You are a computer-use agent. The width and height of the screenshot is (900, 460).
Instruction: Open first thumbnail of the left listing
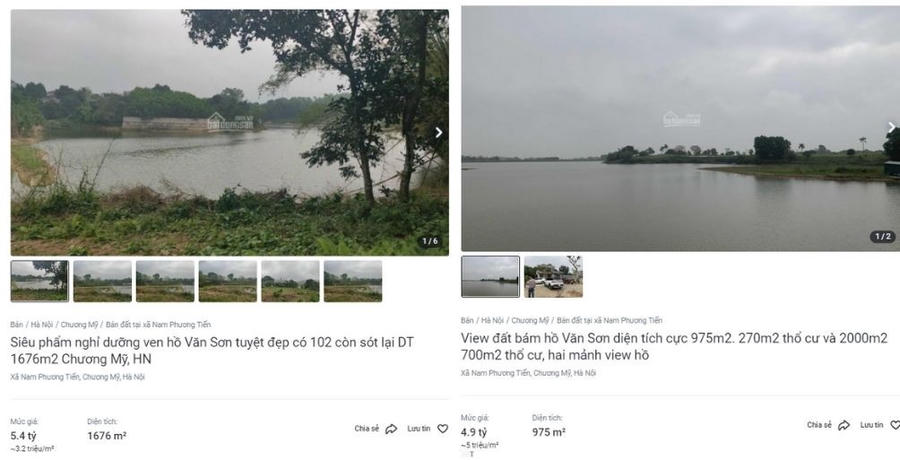pos(40,281)
